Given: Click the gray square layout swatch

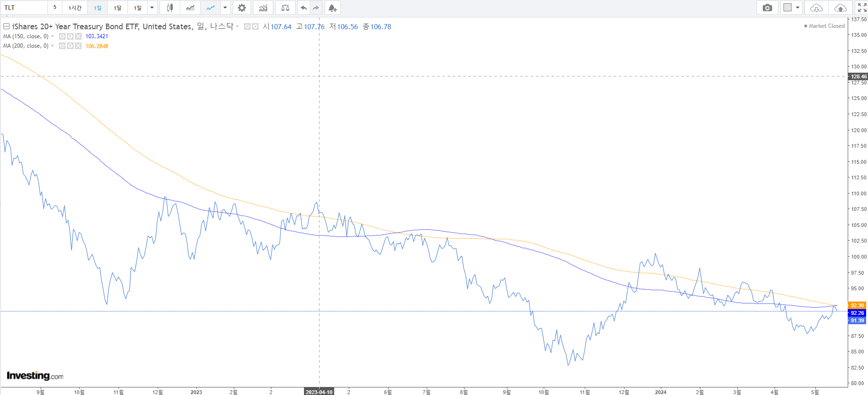Looking at the screenshot, I should 787,8.
